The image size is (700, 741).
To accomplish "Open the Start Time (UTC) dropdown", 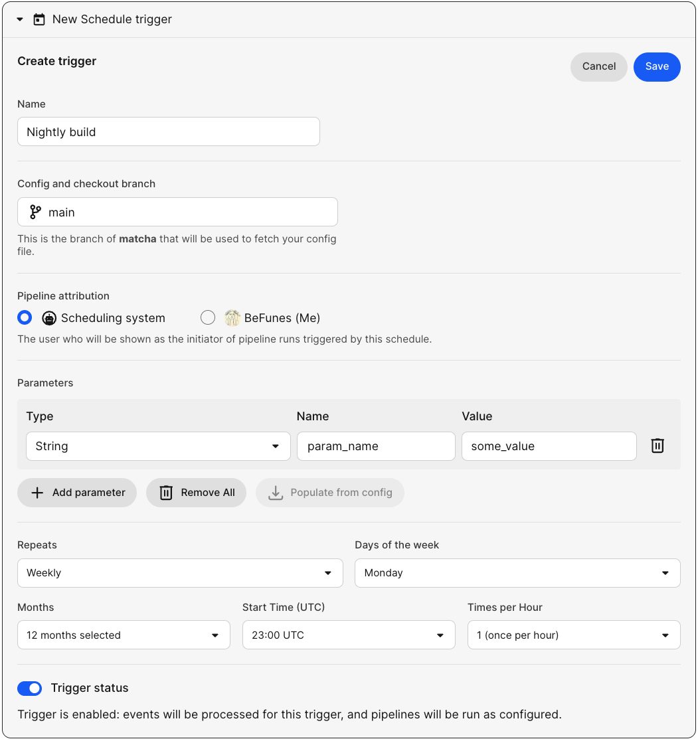I will [x=349, y=635].
